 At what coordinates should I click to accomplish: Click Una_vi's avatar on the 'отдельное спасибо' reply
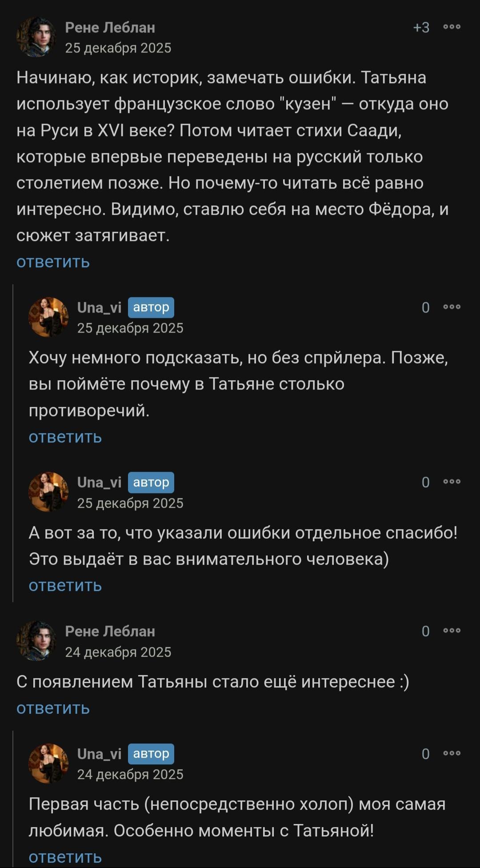point(48,492)
